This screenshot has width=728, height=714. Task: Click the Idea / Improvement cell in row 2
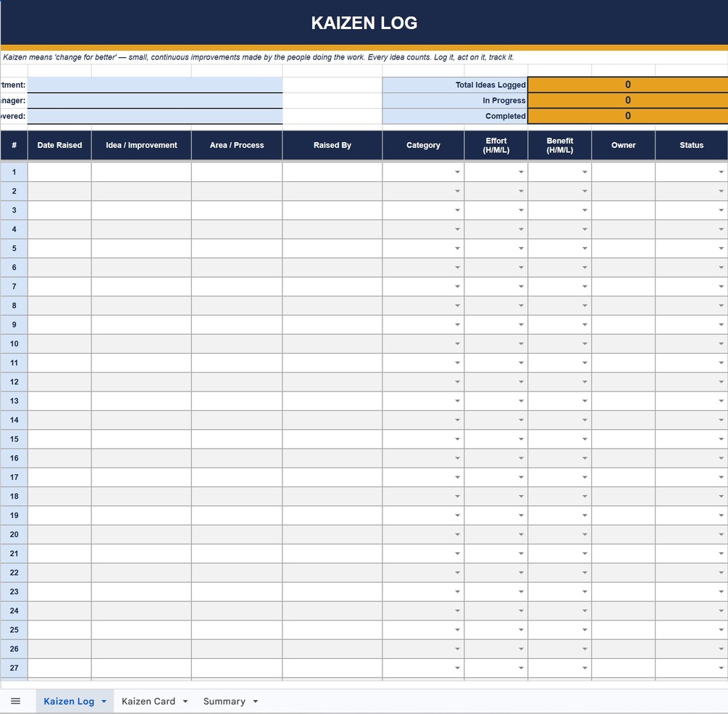[141, 191]
